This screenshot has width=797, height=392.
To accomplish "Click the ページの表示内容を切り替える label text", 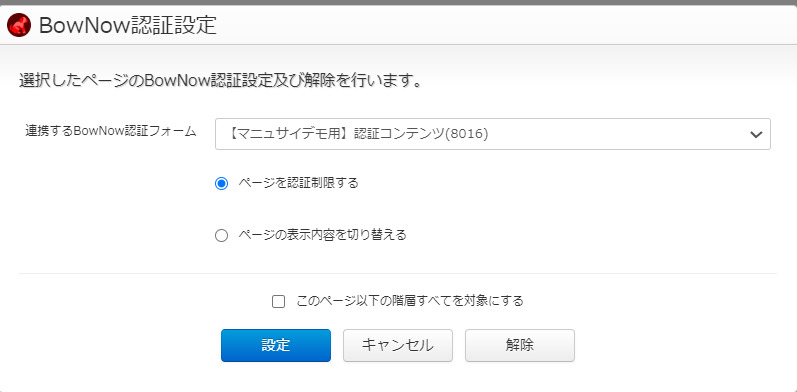I will pyautogui.click(x=322, y=235).
